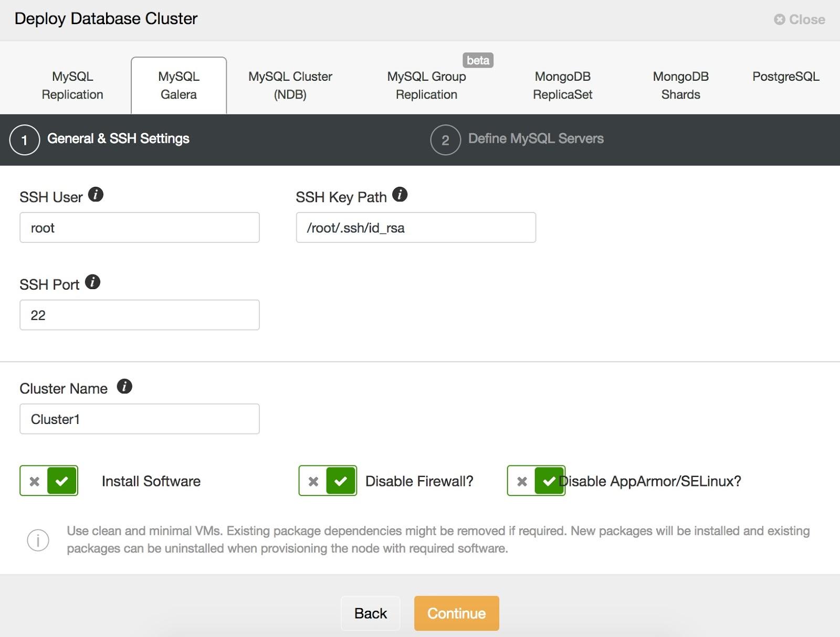Click the Deploy Database Cluster title
This screenshot has width=840, height=637.
pyautogui.click(x=106, y=18)
